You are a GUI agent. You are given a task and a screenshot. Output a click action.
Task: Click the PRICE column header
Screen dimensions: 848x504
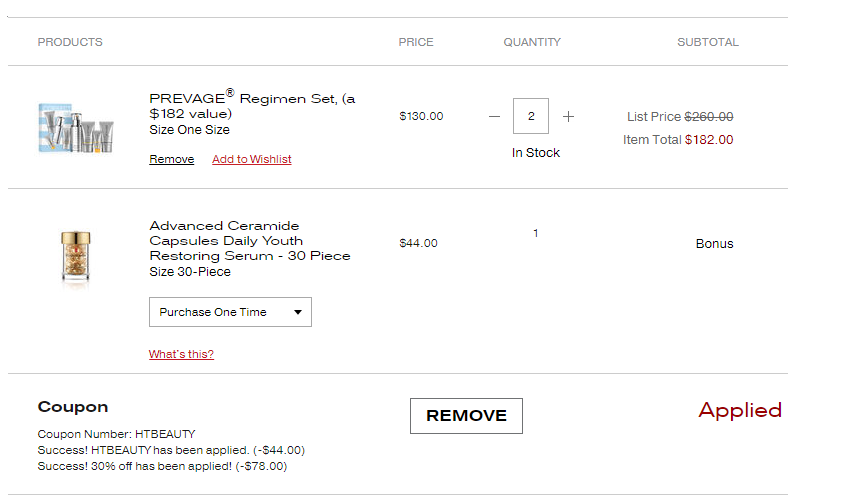416,42
